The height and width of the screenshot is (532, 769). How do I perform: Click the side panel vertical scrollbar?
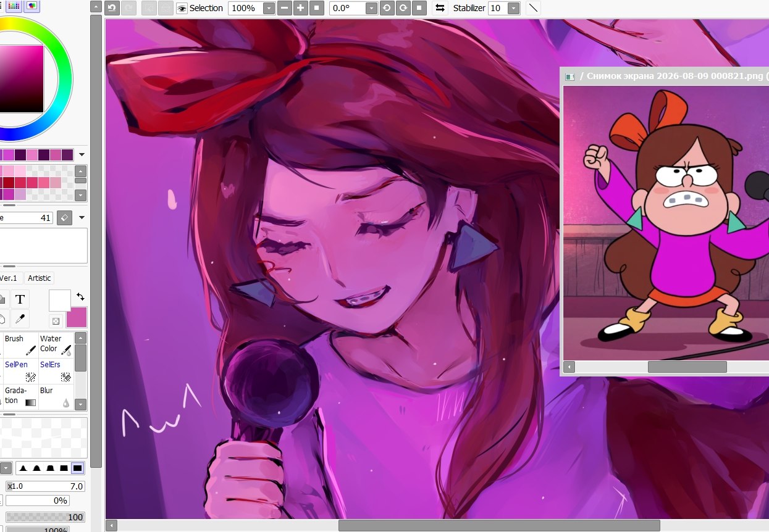pyautogui.click(x=96, y=241)
